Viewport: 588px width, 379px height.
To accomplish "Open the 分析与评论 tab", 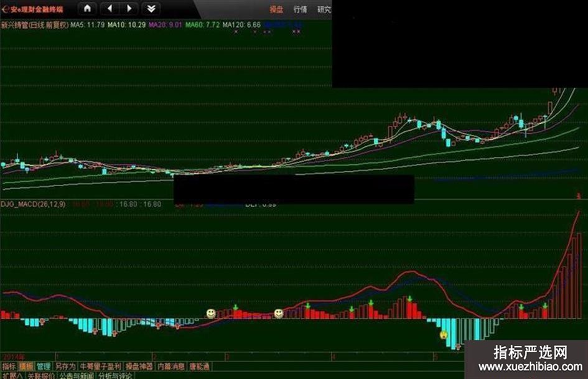I will coord(116,376).
